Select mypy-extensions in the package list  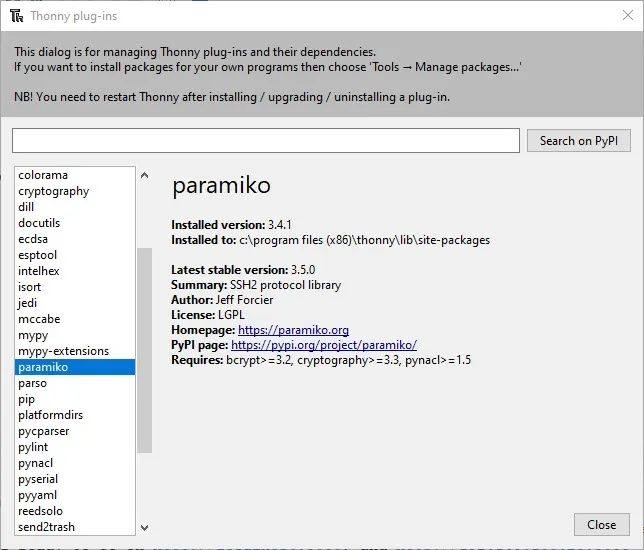[75, 351]
